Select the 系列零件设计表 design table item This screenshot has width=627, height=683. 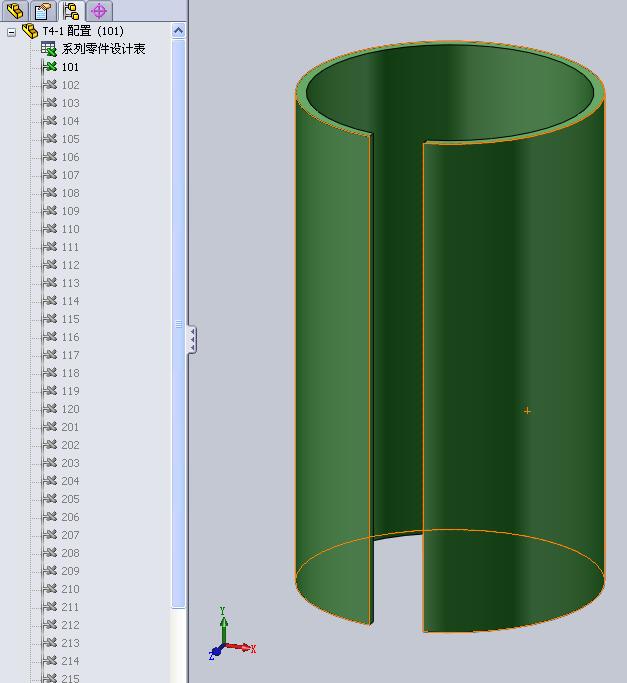[103, 49]
